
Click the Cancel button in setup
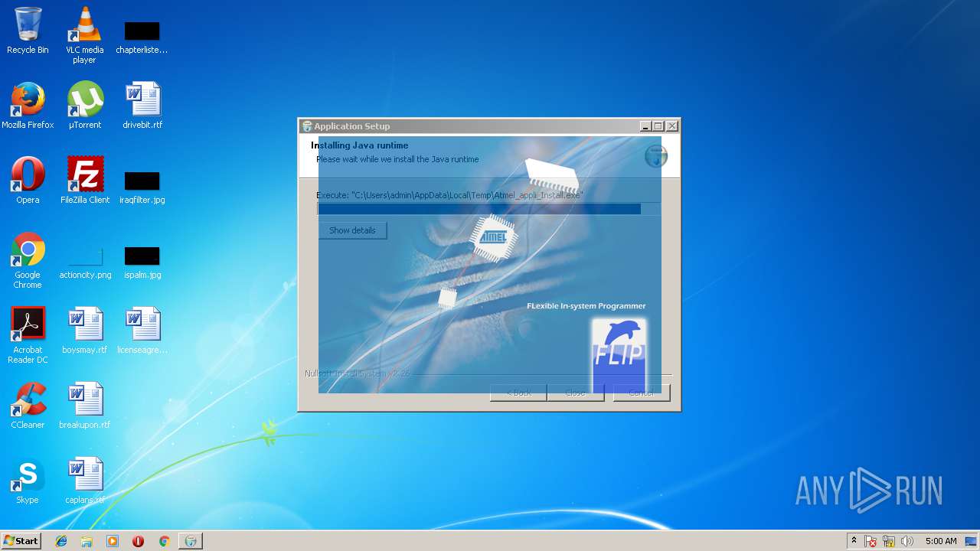coord(642,393)
